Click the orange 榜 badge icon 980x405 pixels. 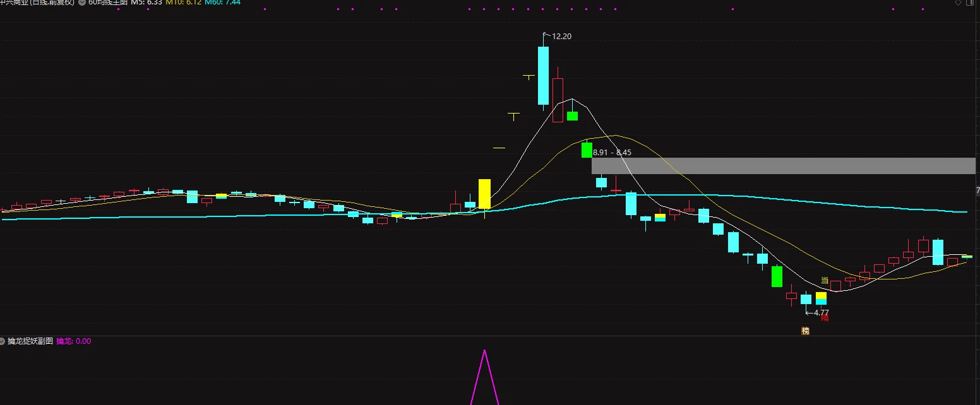[x=805, y=331]
